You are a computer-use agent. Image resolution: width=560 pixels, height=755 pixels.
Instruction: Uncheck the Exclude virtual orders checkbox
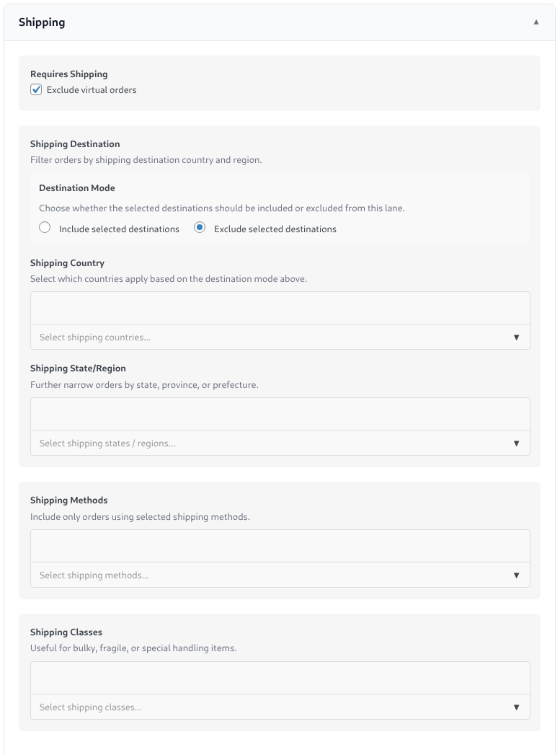pos(36,90)
